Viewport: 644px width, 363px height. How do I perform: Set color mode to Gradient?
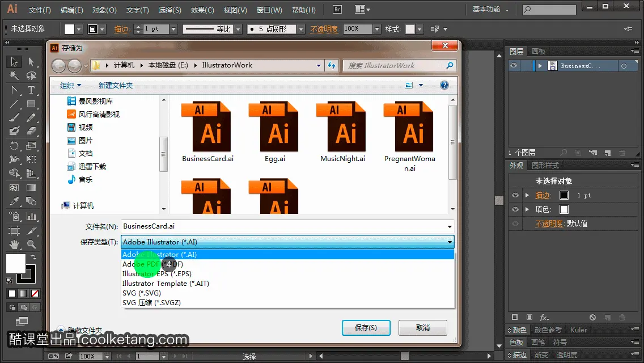pos(23,294)
